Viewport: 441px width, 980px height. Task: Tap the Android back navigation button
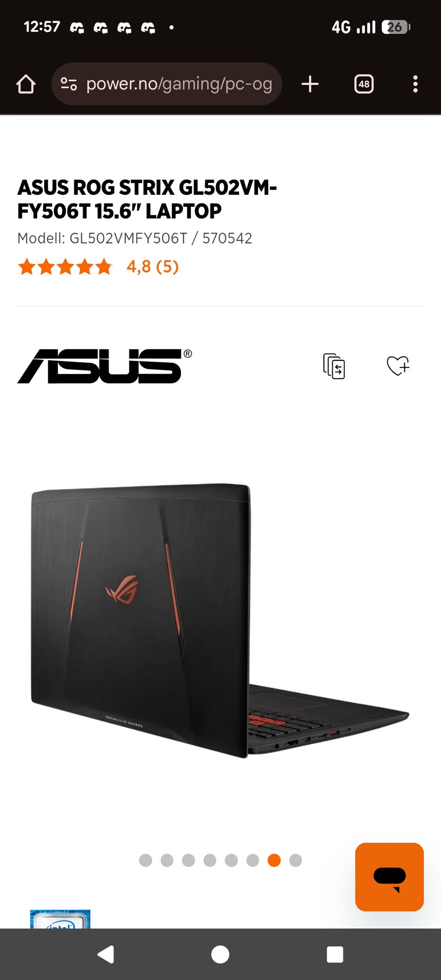coord(106,954)
